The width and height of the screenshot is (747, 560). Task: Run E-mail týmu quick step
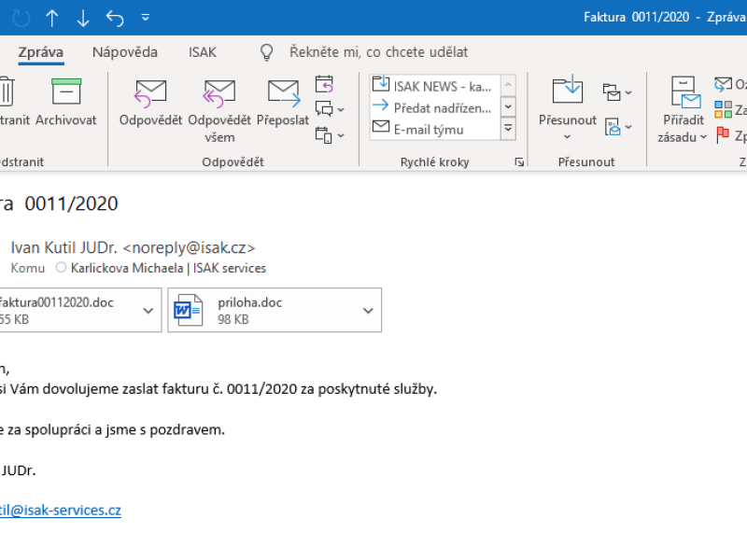tap(434, 129)
